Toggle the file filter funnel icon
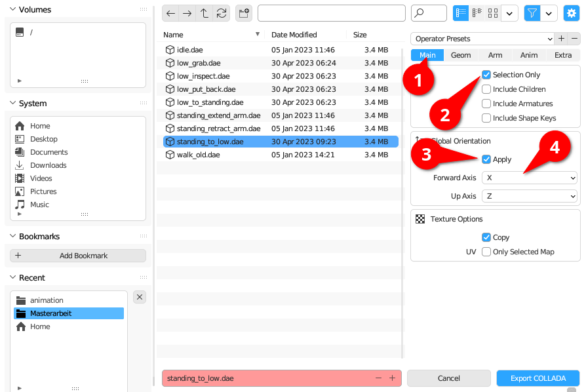 [532, 13]
